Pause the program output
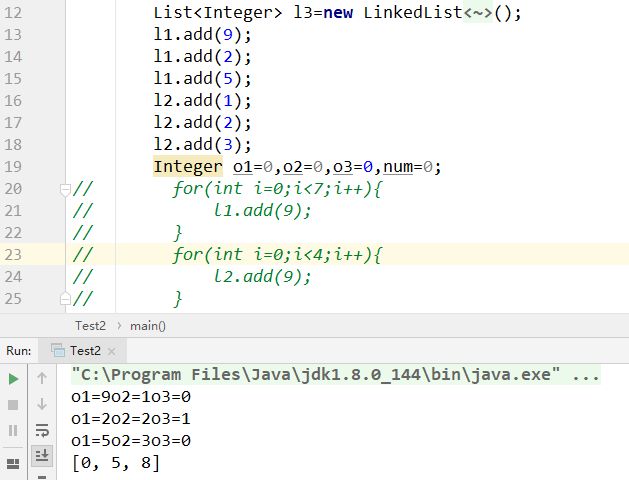 click(x=13, y=430)
